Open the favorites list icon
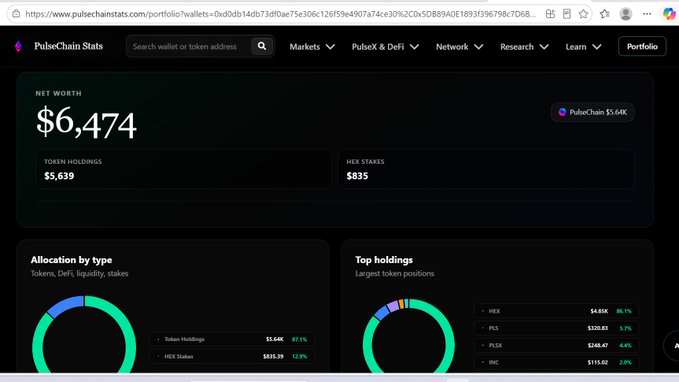This screenshot has width=679, height=382. pos(605,14)
